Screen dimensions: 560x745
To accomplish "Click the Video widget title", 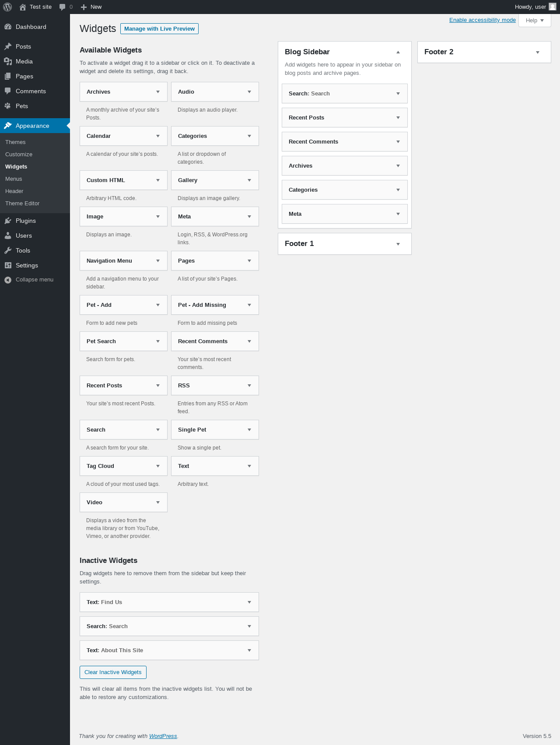I will pyautogui.click(x=94, y=503).
